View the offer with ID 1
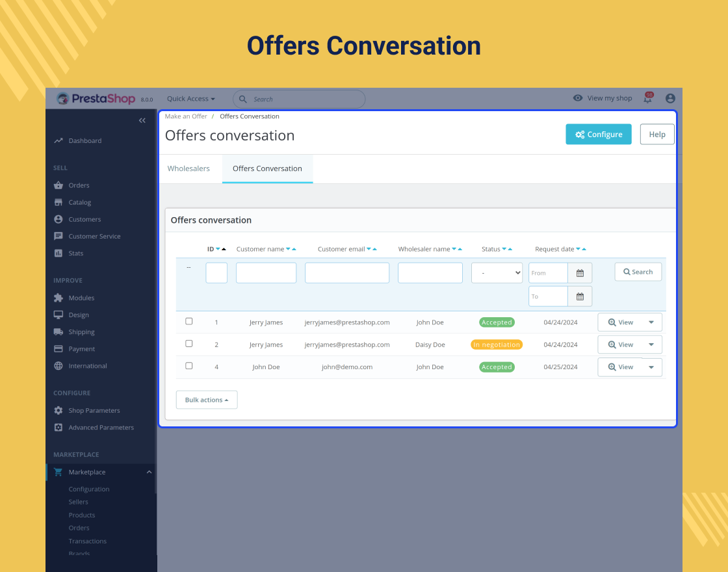The height and width of the screenshot is (572, 728). [x=620, y=322]
